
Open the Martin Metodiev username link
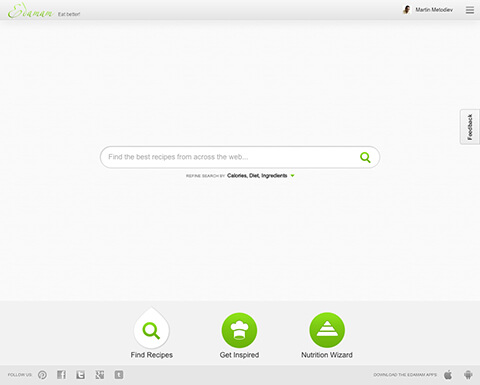coord(434,10)
